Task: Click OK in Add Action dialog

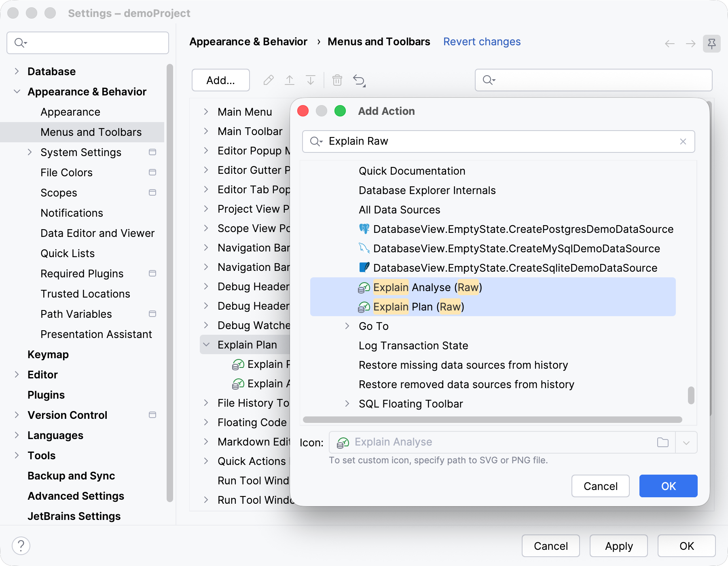Action: click(x=668, y=486)
